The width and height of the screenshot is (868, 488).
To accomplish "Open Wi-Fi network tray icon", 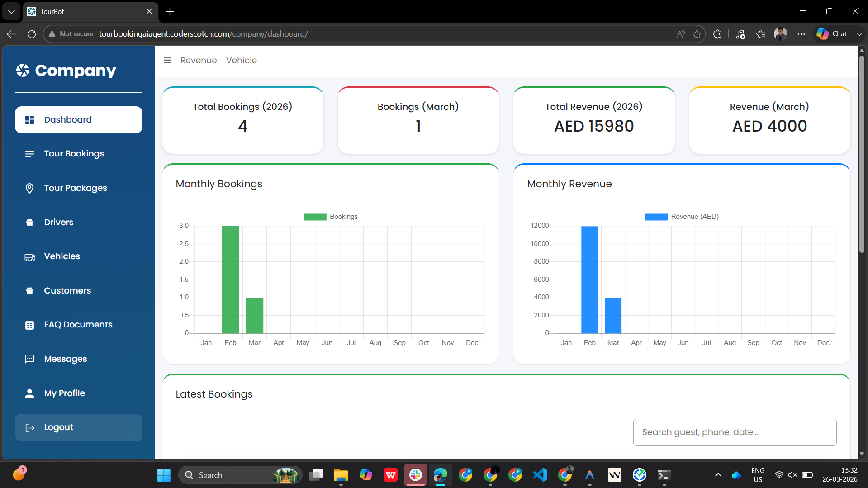I will (x=779, y=475).
